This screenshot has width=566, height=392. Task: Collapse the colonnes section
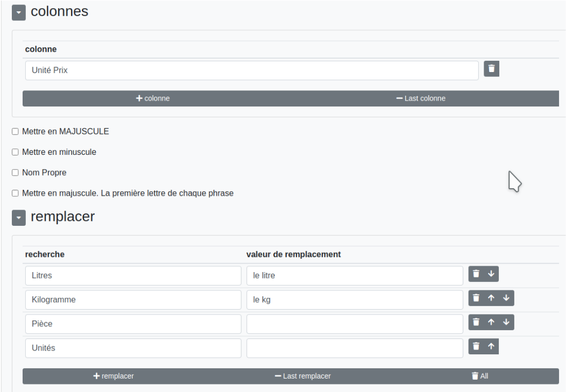coord(19,13)
